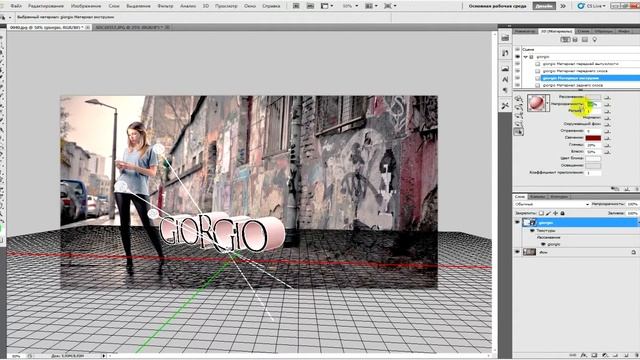
Task: Select the 3D material drop tool
Action: [519, 132]
